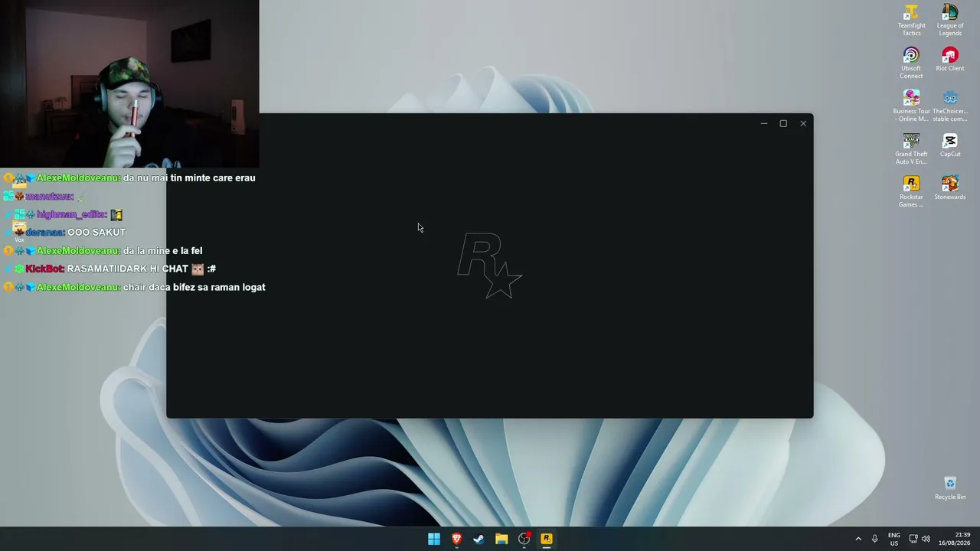Select the Riot Client desktop shortcut
Image resolution: width=980 pixels, height=551 pixels.
click(950, 60)
